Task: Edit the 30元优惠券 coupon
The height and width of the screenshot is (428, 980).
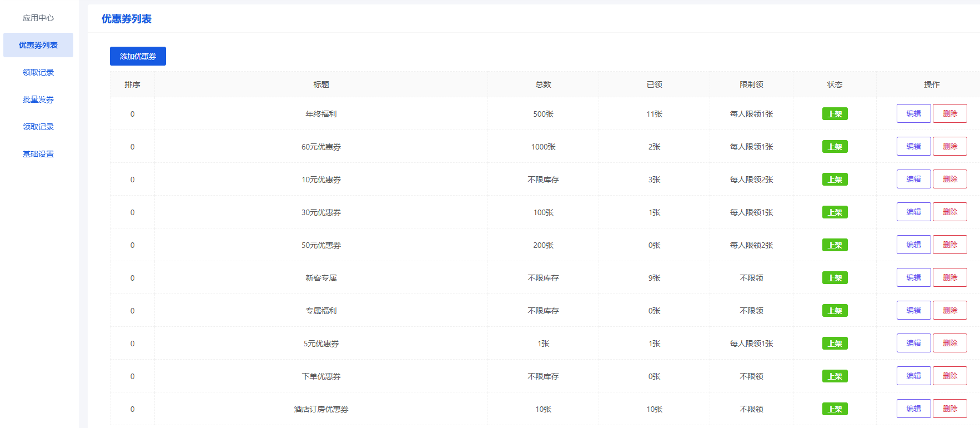Action: (913, 212)
